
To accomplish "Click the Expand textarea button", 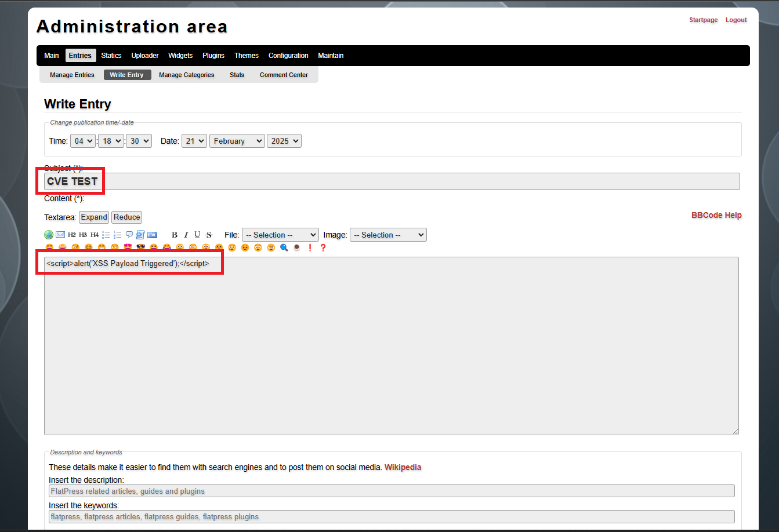I will coord(94,217).
